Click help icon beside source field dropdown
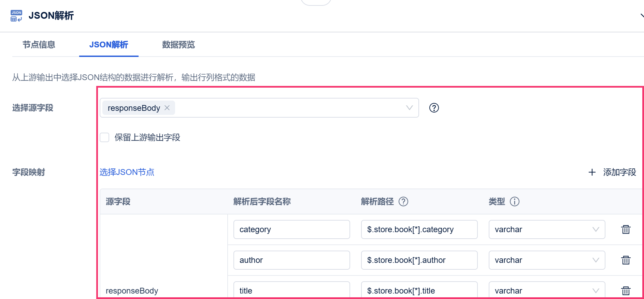Image resolution: width=644 pixels, height=299 pixels. 434,108
